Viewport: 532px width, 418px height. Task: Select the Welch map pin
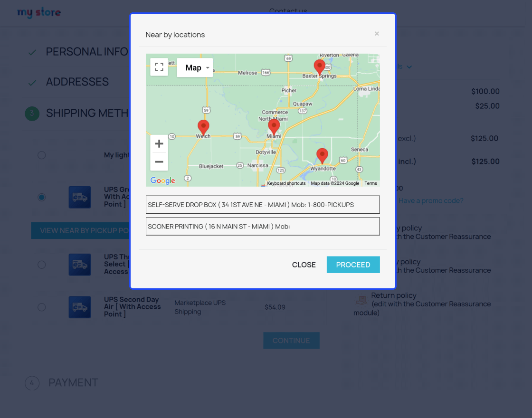coord(203,128)
